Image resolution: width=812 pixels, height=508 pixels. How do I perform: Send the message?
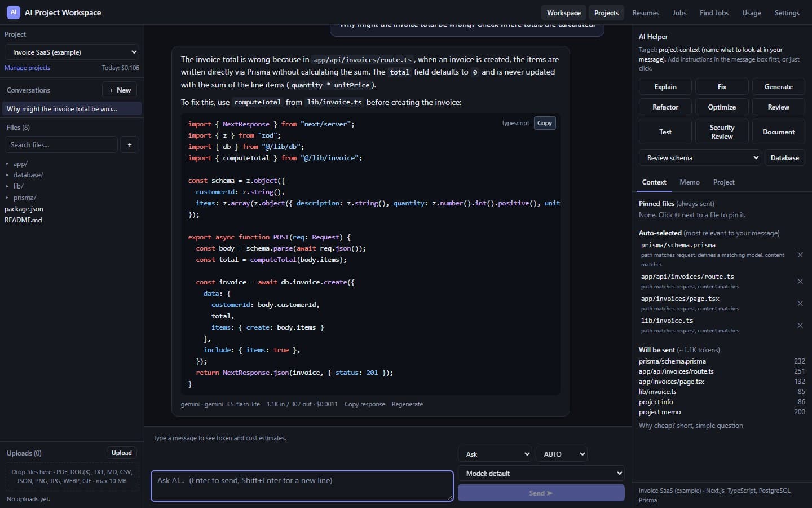tap(541, 493)
